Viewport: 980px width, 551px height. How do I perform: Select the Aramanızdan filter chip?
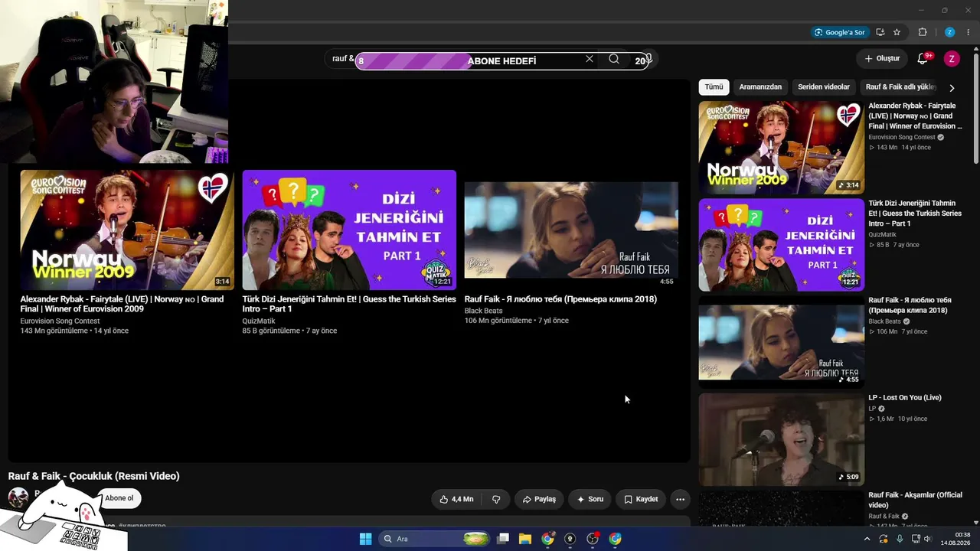tap(760, 87)
